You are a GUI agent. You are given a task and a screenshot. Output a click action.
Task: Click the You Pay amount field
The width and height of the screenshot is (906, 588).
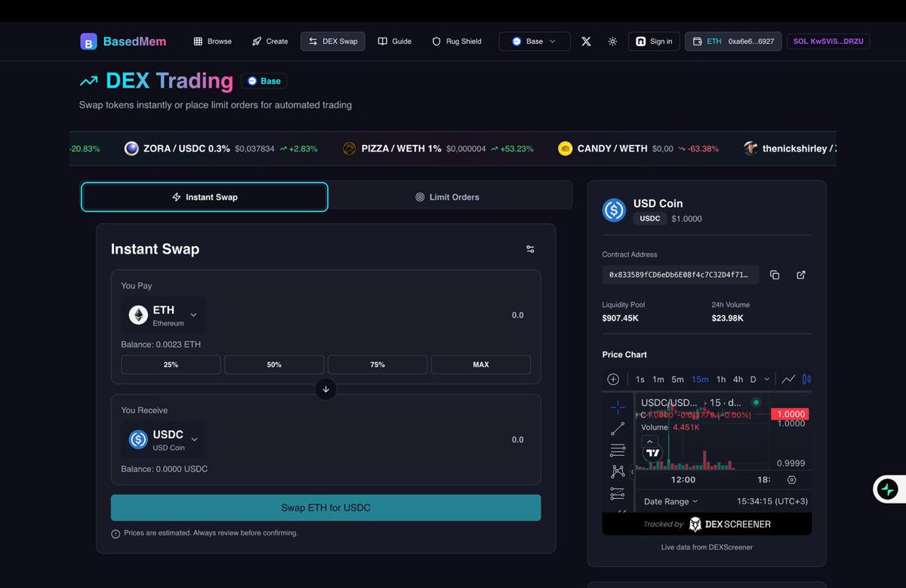517,316
